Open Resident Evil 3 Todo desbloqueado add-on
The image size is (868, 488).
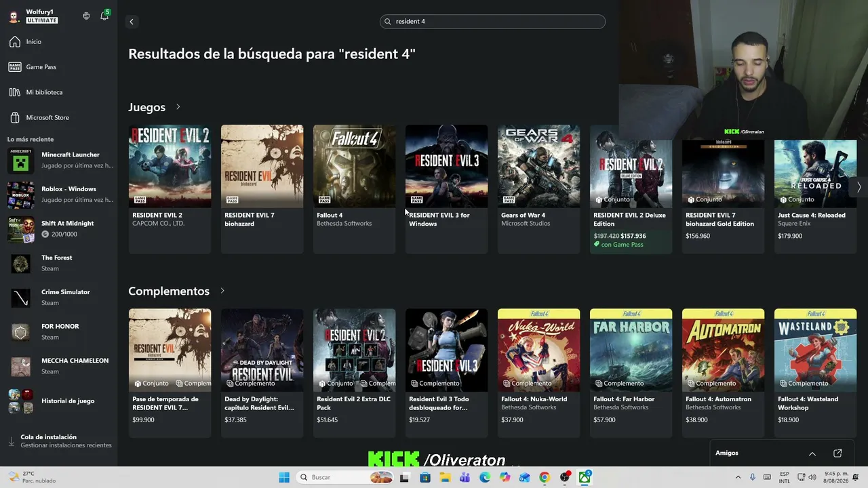(446, 373)
